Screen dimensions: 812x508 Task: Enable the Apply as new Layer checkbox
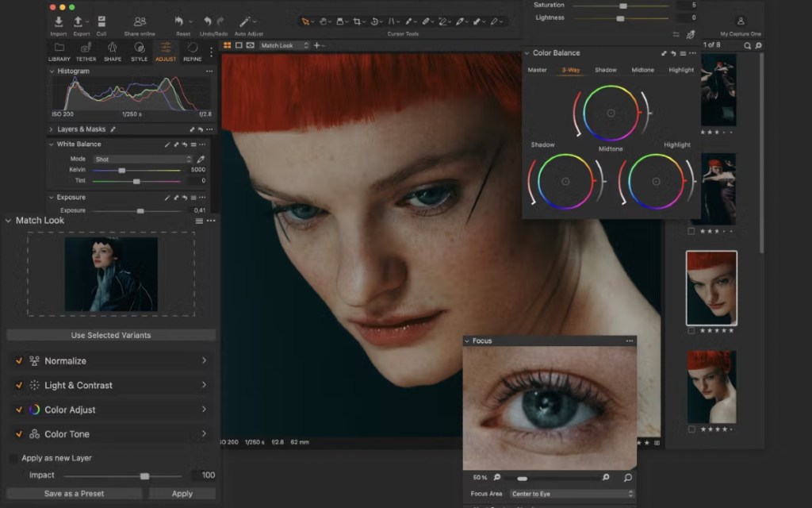(12, 458)
